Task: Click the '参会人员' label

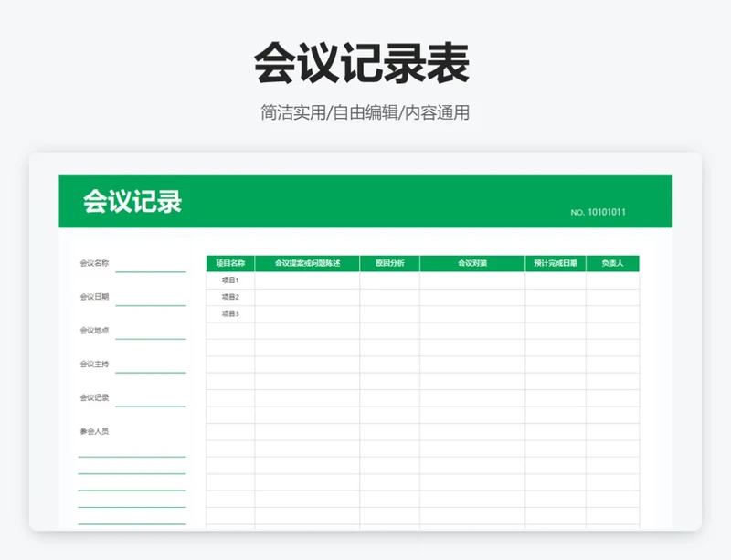Action: [x=94, y=431]
